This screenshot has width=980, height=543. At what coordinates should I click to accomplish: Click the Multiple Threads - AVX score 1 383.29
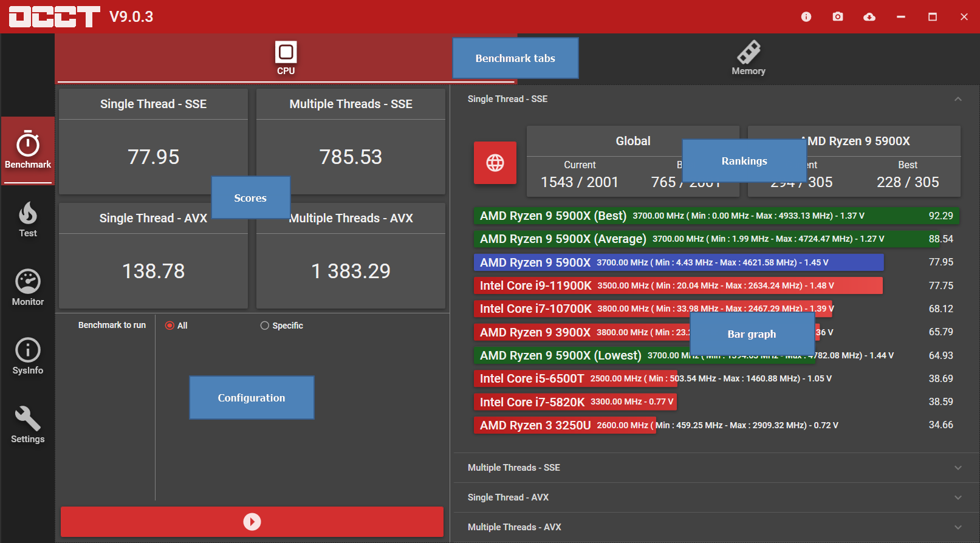click(351, 271)
